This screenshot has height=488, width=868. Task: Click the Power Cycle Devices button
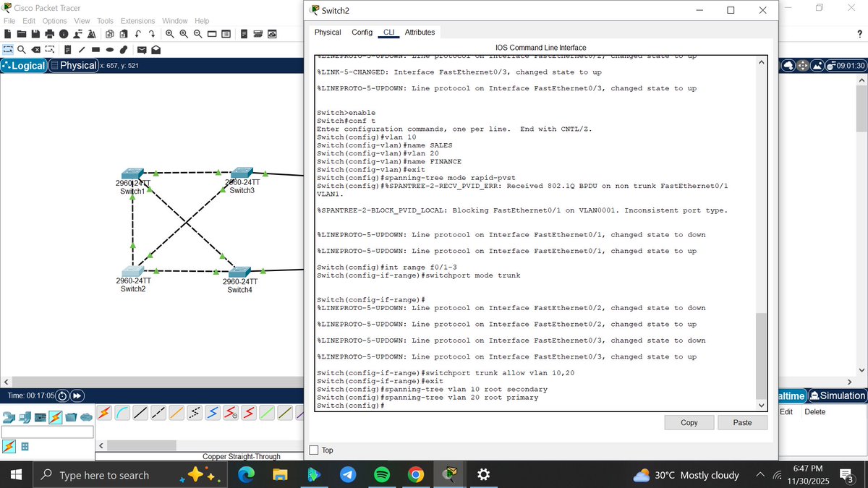point(62,395)
